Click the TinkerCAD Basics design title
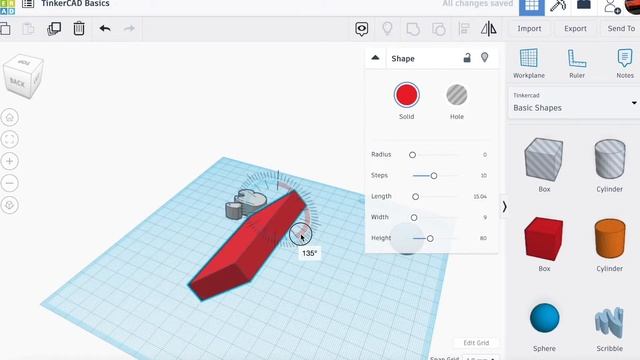Viewport: 640px width, 360px height. click(76, 4)
